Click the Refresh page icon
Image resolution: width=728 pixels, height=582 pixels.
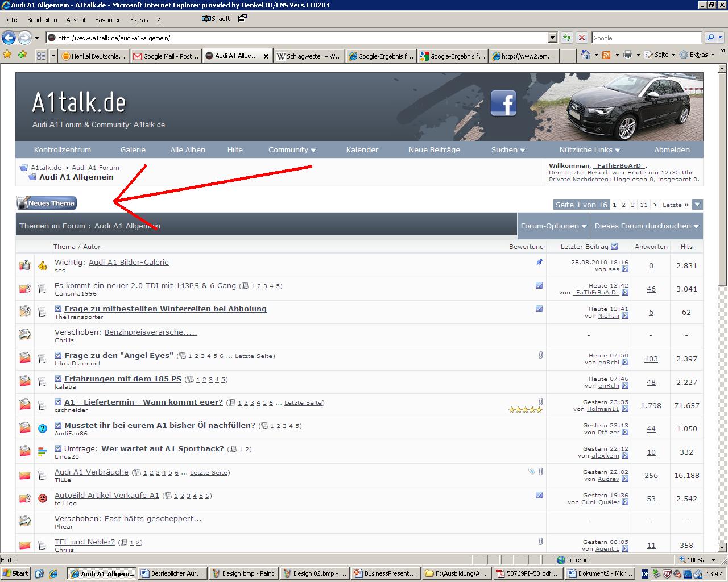(566, 38)
